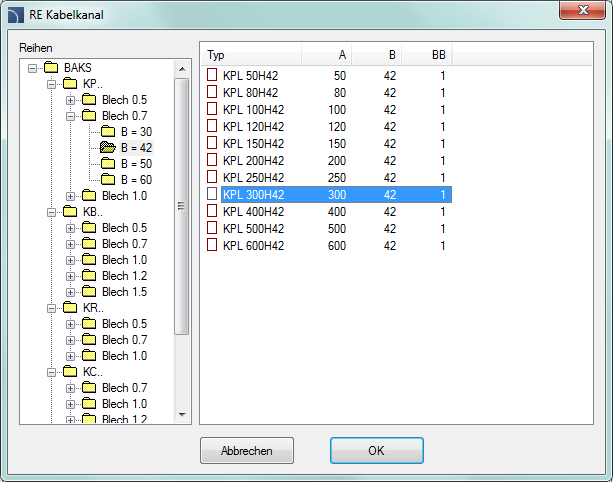613x482 pixels.
Task: Click the RE Kabelkanal title bar icon
Action: pos(17,15)
